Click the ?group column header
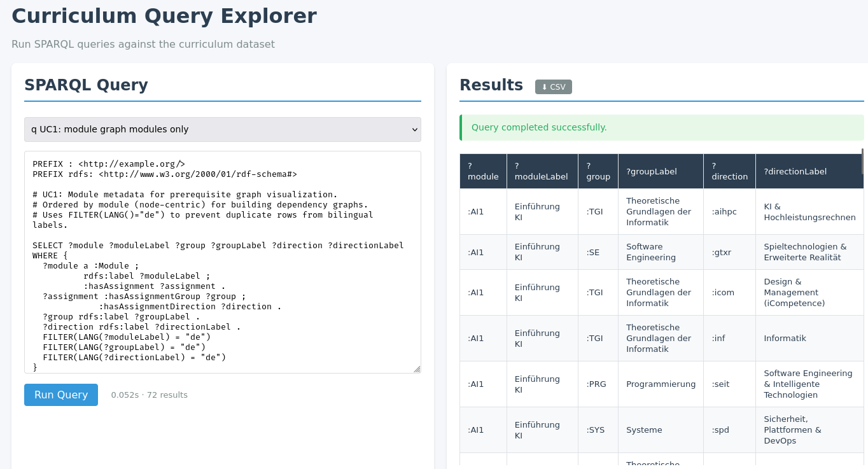This screenshot has height=469, width=868. pos(598,171)
